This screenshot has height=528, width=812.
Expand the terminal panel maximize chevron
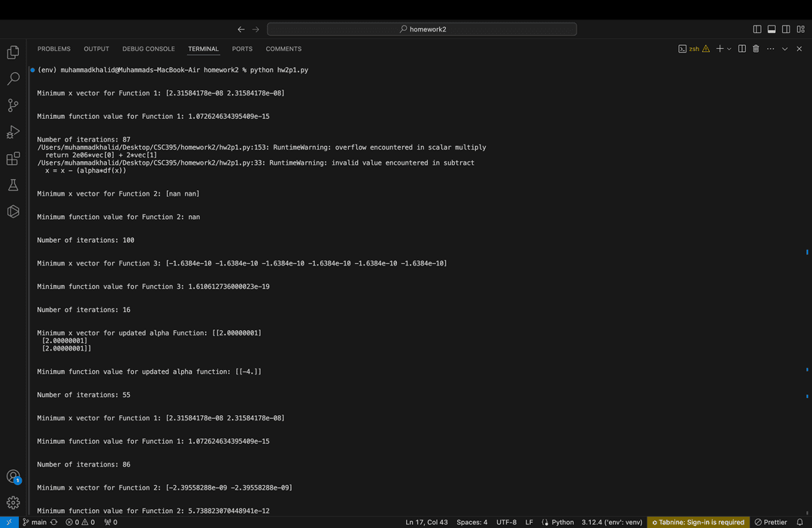784,48
